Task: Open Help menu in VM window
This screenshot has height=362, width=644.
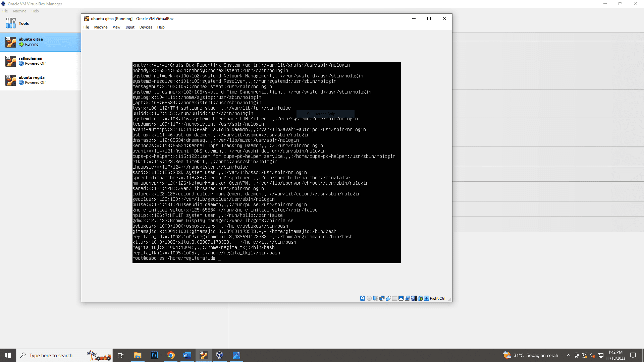Action: pyautogui.click(x=161, y=27)
